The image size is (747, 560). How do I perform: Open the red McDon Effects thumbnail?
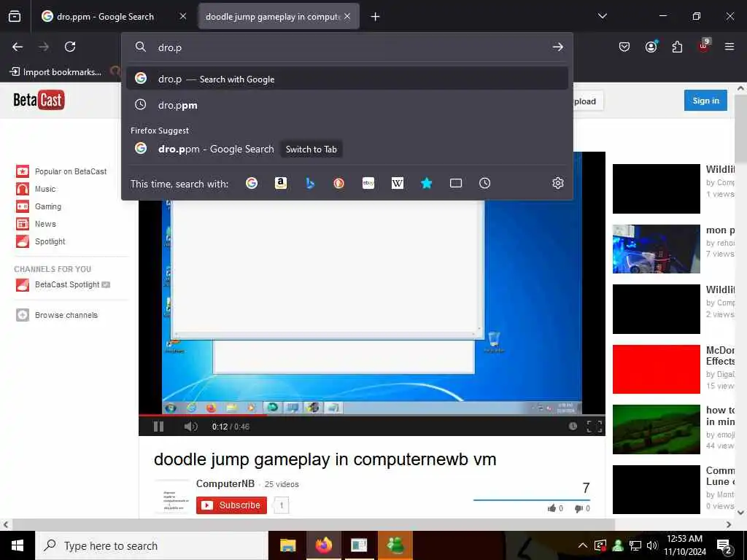click(656, 369)
